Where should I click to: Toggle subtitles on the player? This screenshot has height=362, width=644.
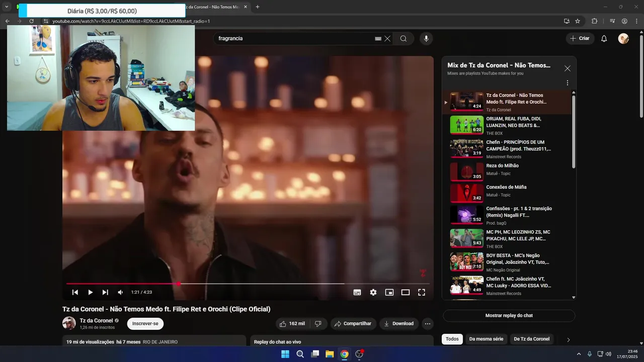(357, 292)
